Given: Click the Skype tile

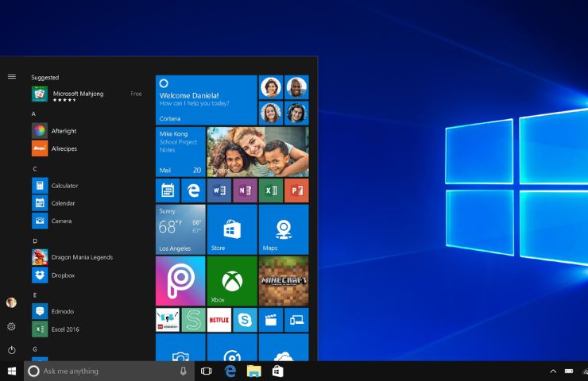Looking at the screenshot, I should [245, 320].
